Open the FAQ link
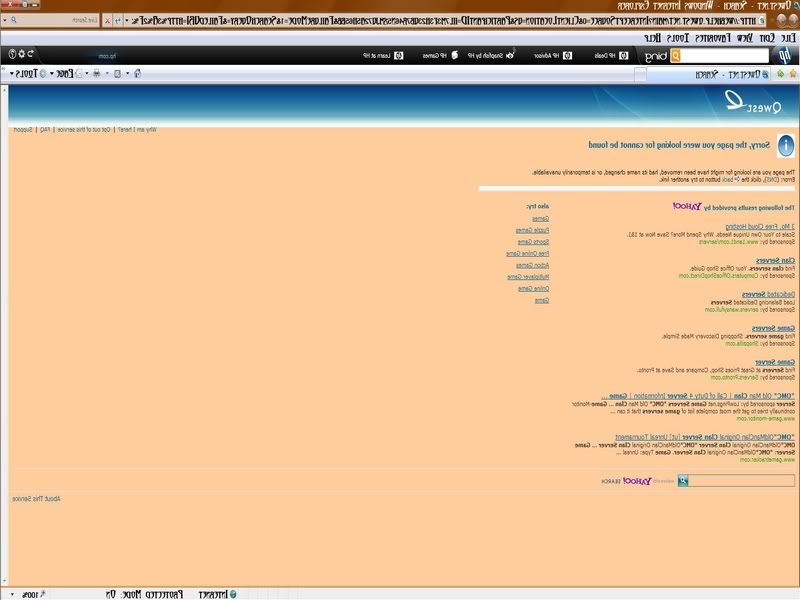 coord(45,130)
